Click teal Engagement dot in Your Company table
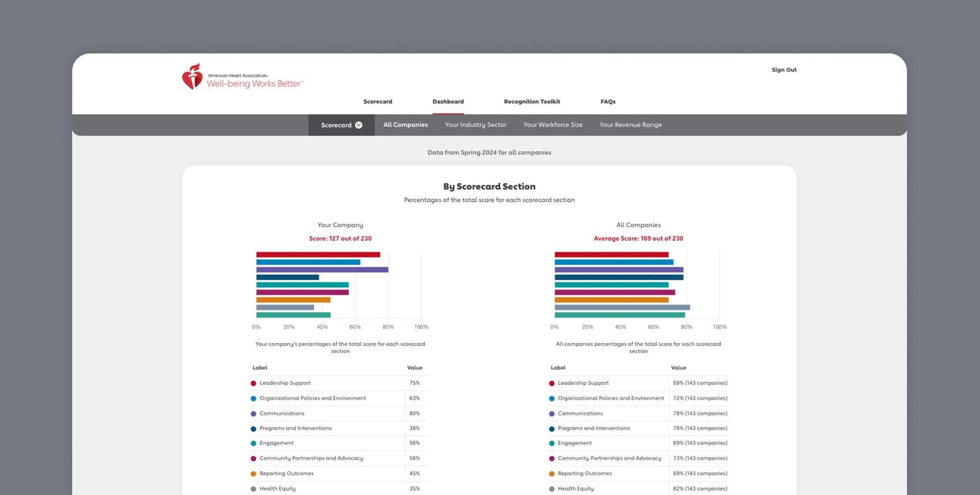Image resolution: width=980 pixels, height=495 pixels. coord(253,443)
